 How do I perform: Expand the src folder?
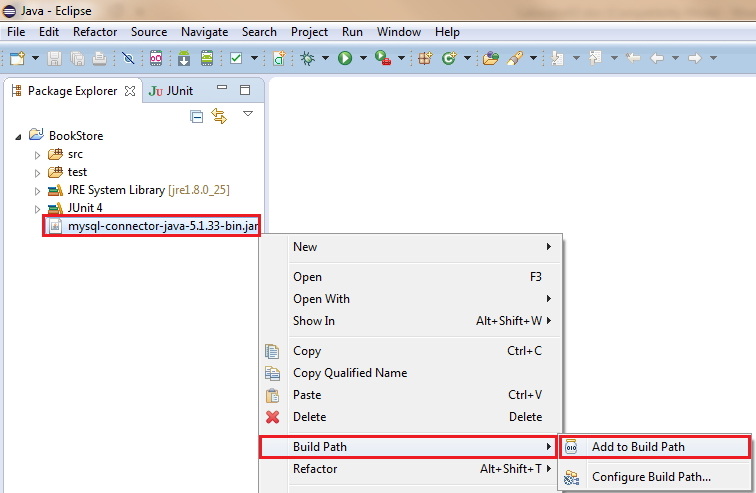coord(37,155)
